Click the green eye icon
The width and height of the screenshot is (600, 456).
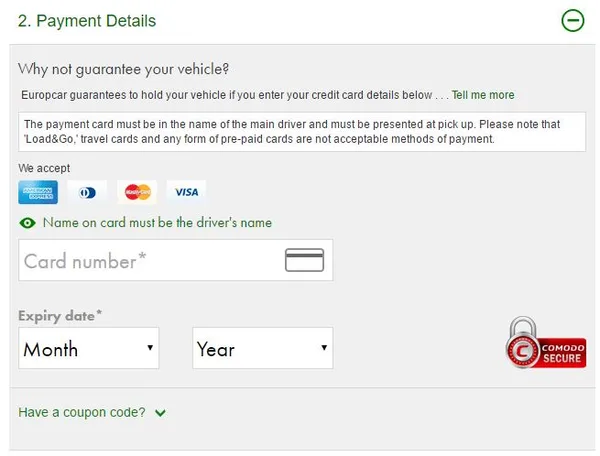pos(27,223)
